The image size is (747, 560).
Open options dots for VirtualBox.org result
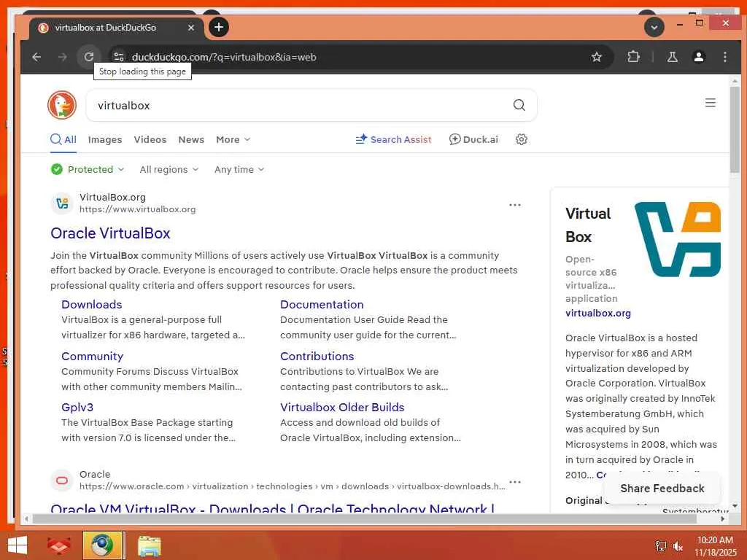click(515, 205)
